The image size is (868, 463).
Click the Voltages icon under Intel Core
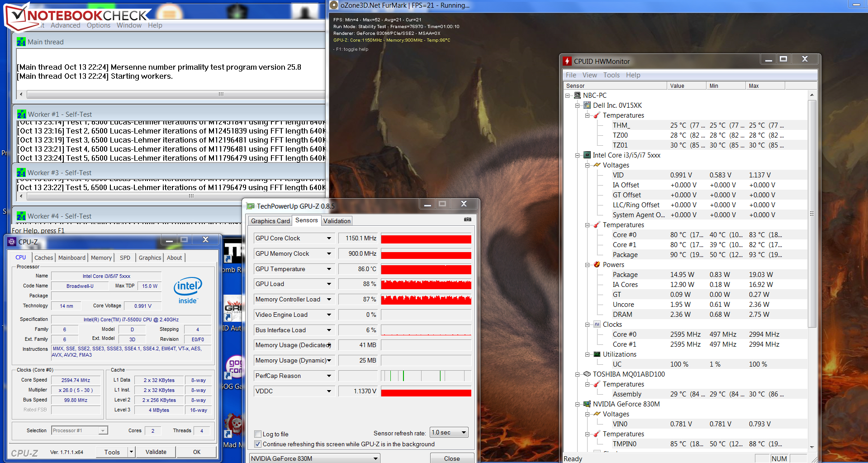597,165
